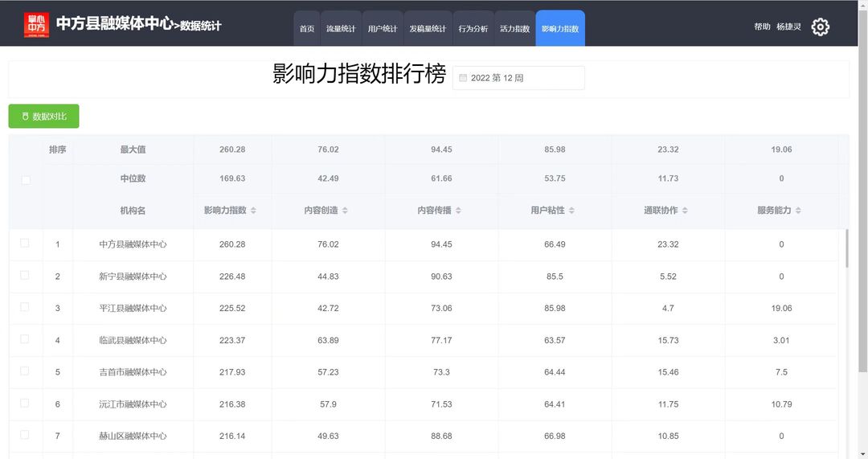
Task: Switch to the 行为分析 tab
Action: tap(473, 28)
